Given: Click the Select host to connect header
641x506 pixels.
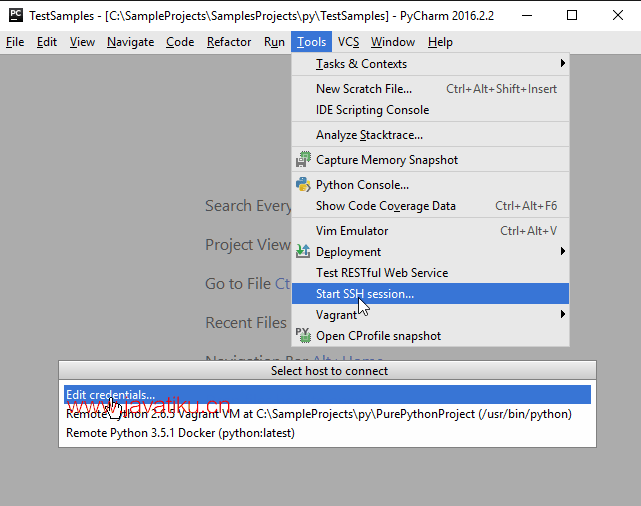Looking at the screenshot, I should pos(327,371).
